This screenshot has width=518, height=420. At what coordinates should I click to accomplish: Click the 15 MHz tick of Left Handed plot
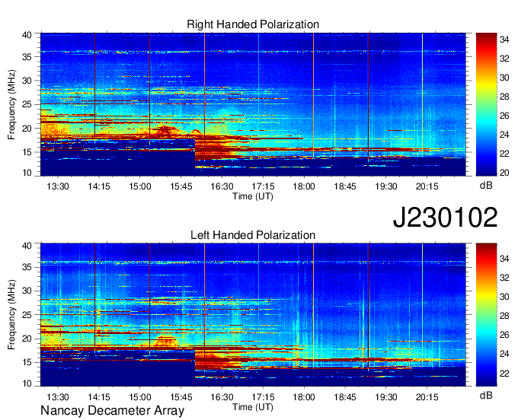[x=27, y=362]
